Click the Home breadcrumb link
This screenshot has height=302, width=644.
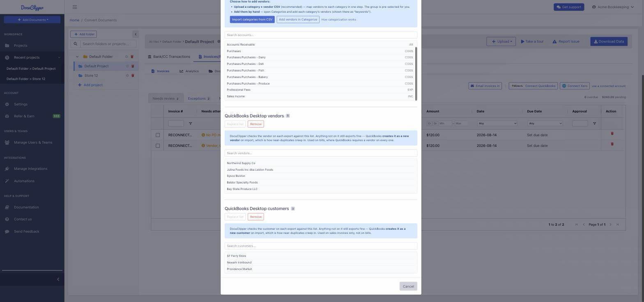point(74,20)
